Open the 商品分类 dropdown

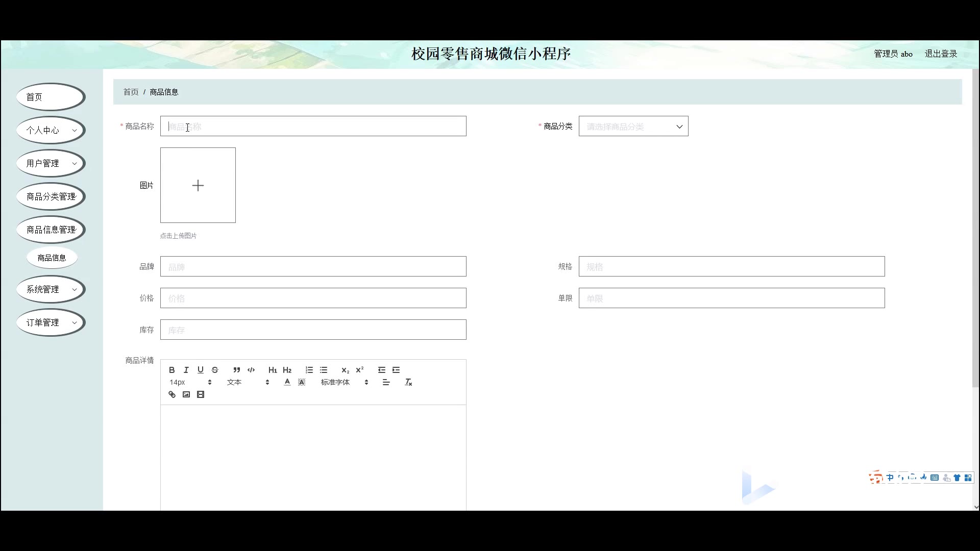(633, 127)
